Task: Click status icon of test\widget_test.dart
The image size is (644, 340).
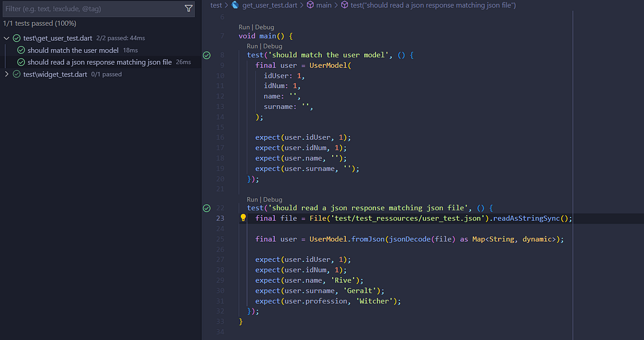Action: [16, 74]
